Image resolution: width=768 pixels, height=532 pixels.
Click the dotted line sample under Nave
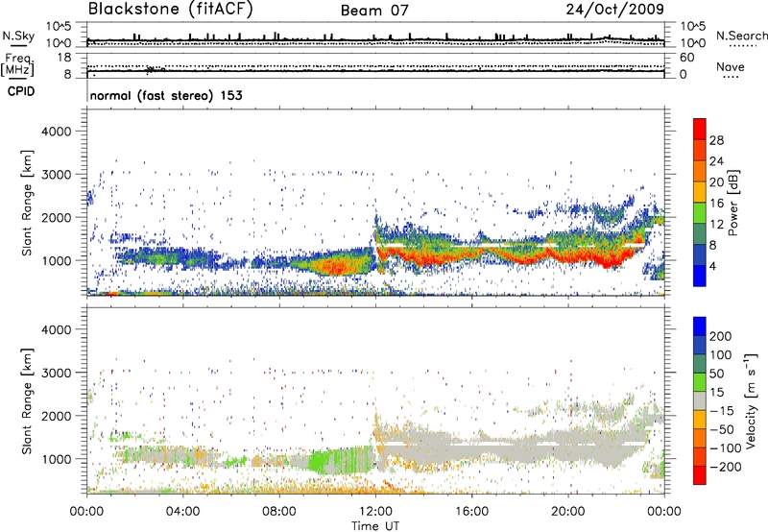pos(731,77)
